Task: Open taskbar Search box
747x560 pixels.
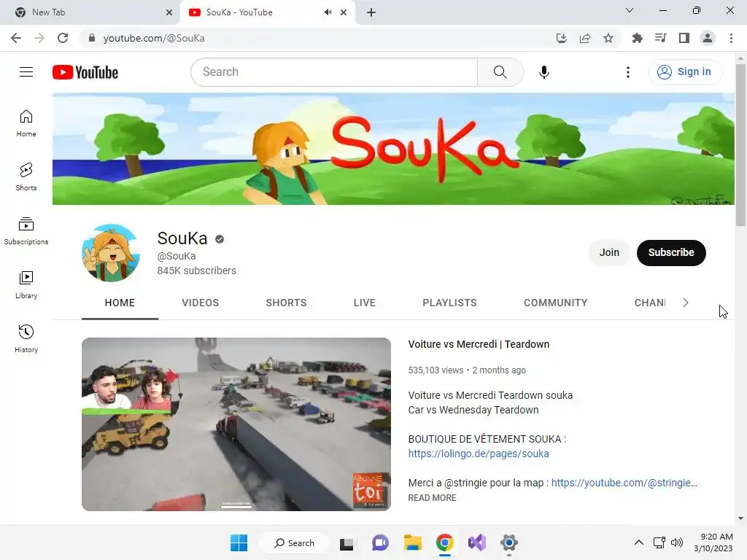Action: click(295, 542)
